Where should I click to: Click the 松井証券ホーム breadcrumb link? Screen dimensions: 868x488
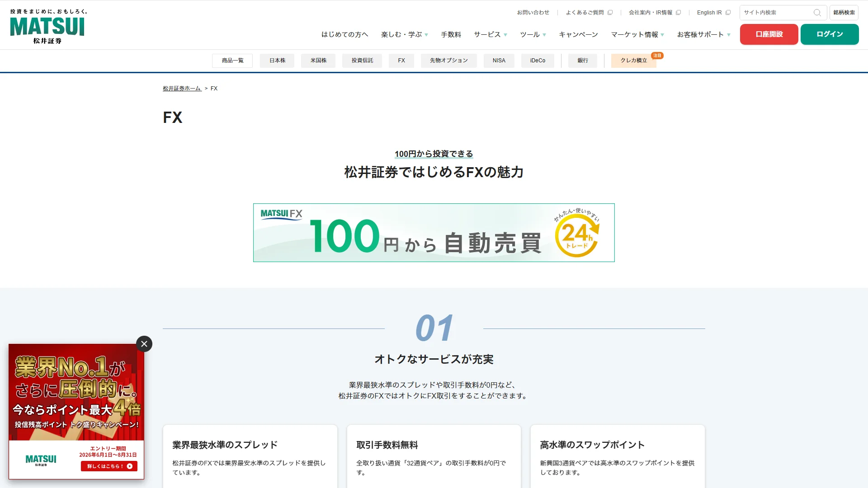click(182, 89)
